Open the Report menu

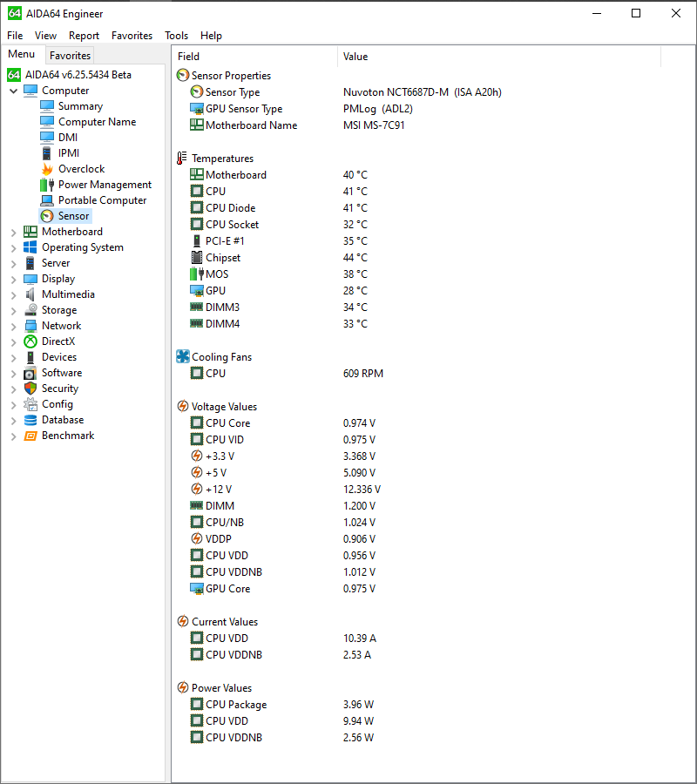coord(84,36)
